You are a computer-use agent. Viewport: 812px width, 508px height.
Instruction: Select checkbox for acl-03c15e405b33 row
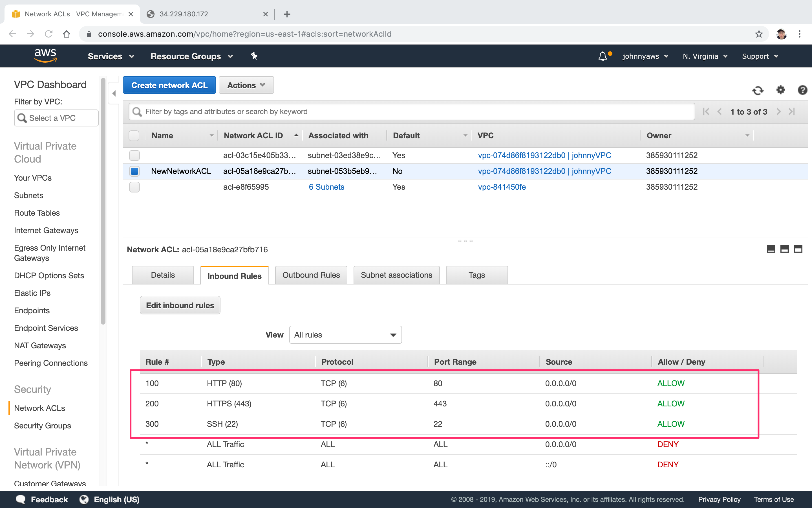coord(134,155)
